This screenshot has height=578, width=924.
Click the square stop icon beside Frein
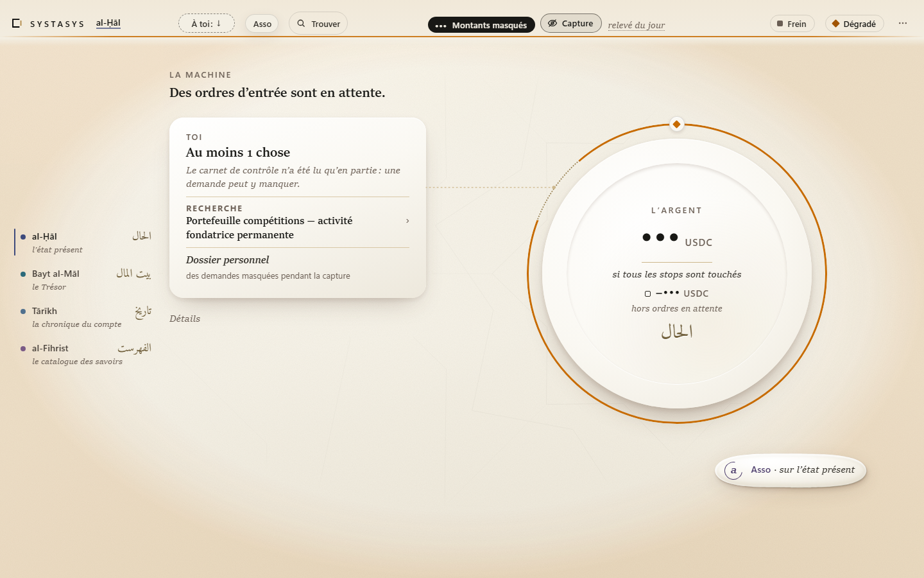[x=780, y=24]
